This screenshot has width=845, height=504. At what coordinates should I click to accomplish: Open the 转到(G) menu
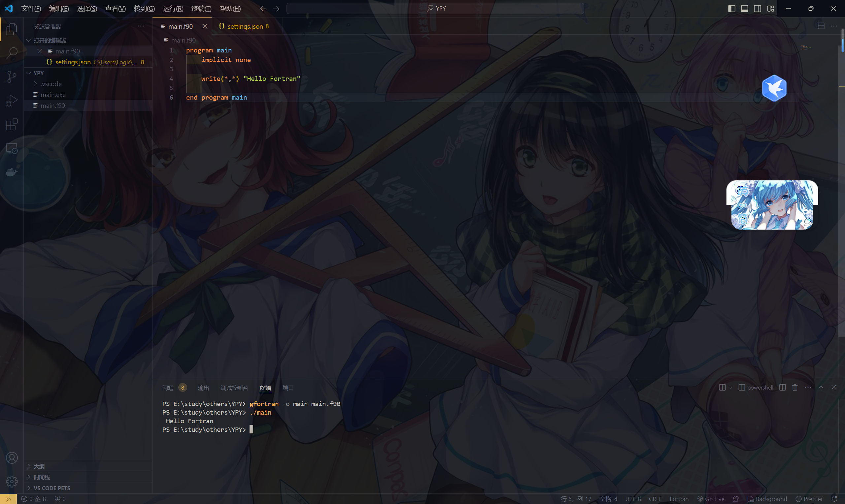pos(144,9)
